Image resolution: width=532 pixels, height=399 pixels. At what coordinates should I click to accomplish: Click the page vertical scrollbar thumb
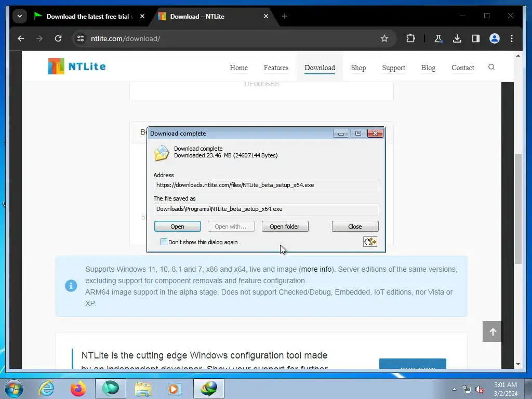[x=518, y=209]
